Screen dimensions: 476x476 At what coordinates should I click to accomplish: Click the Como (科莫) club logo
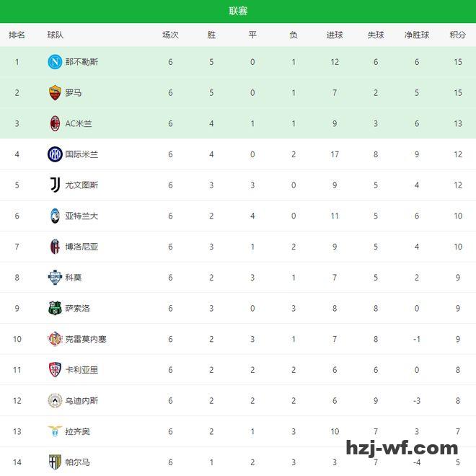(54, 278)
